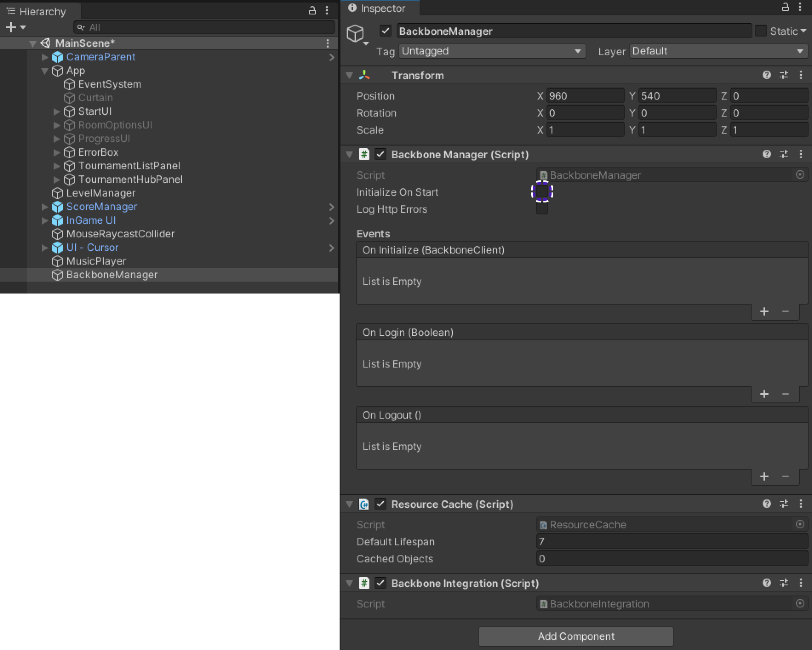This screenshot has width=812, height=650.
Task: Click the ResourceCache script object picker
Action: [800, 525]
